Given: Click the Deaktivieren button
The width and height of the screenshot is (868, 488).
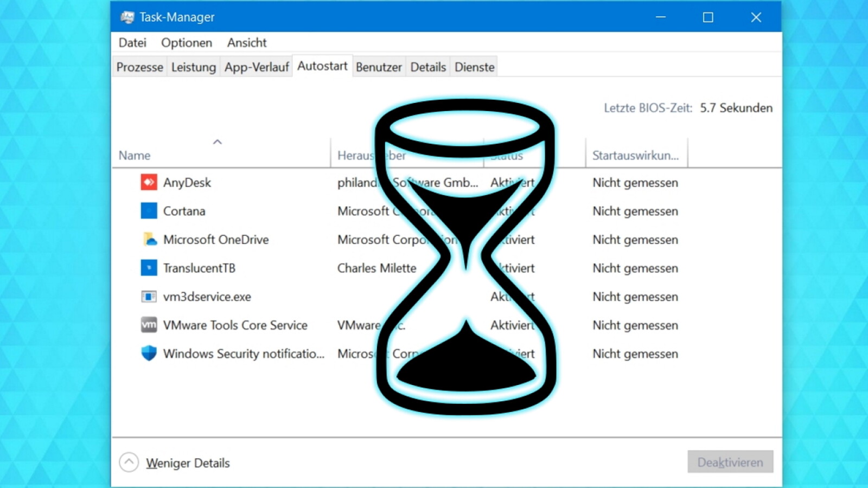Looking at the screenshot, I should point(730,462).
